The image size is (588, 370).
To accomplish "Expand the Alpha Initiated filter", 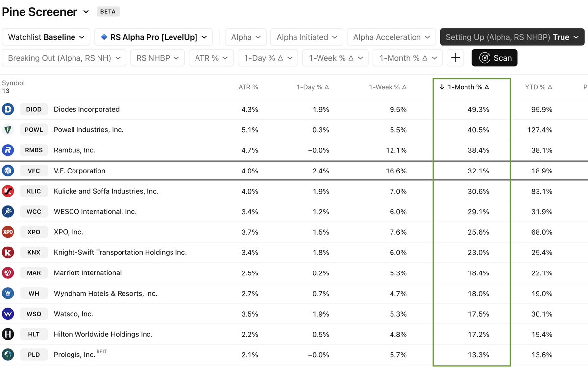I will (x=307, y=37).
